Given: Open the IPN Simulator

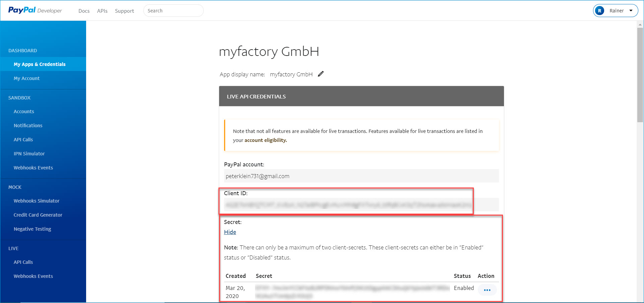Looking at the screenshot, I should coord(29,154).
